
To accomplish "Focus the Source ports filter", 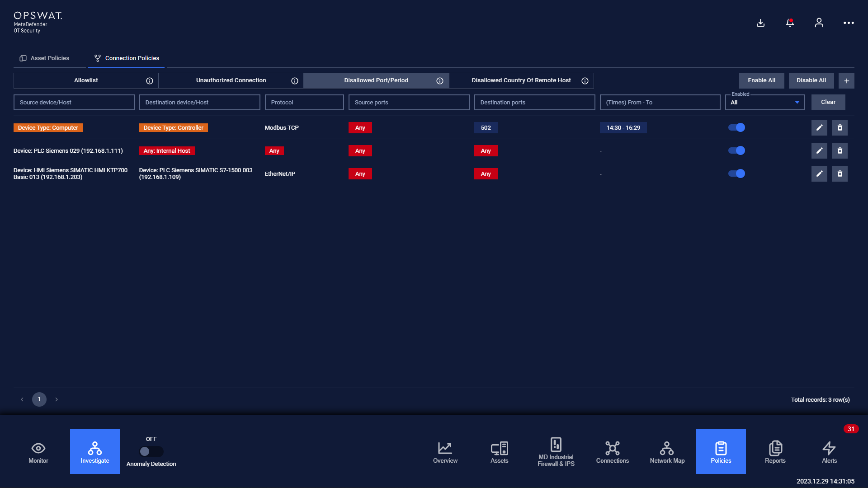I will tap(409, 103).
